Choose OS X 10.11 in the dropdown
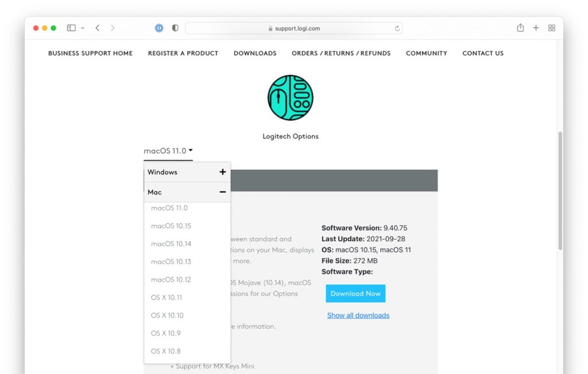 [167, 298]
